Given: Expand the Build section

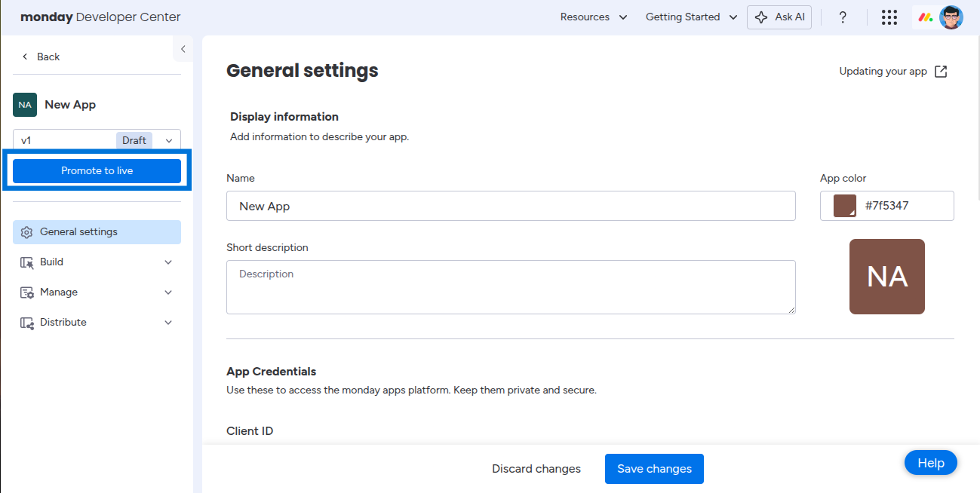Looking at the screenshot, I should (x=97, y=262).
